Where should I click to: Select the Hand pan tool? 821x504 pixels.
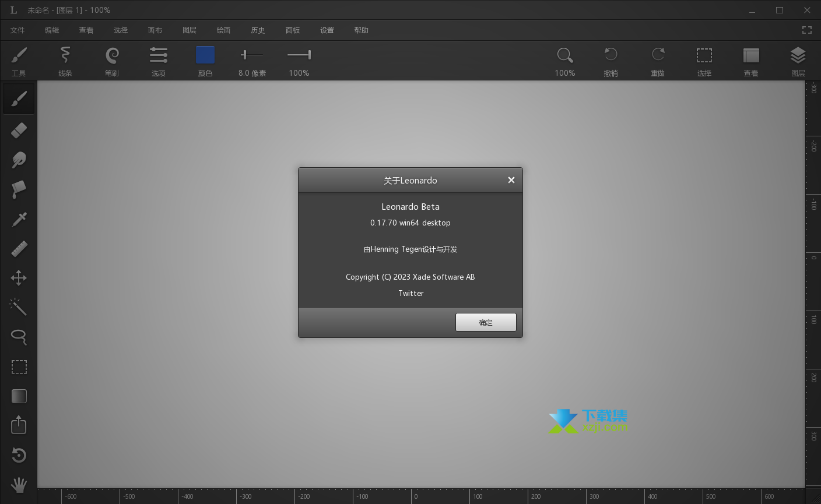coord(19,485)
